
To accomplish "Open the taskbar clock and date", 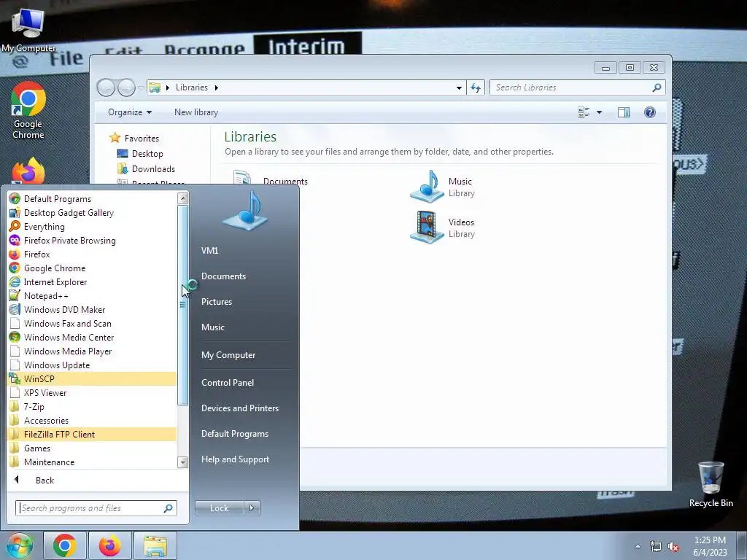I will 710,546.
